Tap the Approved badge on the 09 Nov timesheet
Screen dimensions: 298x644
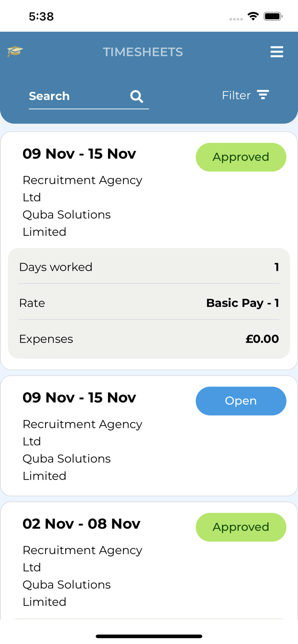[241, 157]
